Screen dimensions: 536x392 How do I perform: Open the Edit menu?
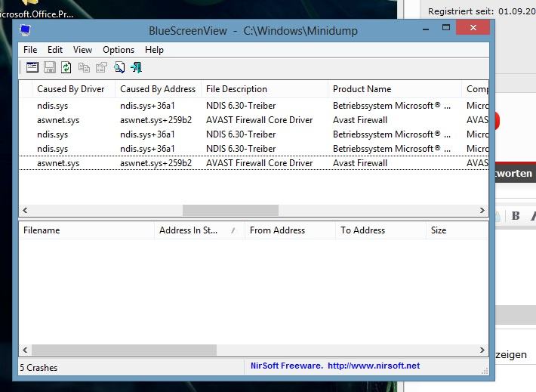coord(55,50)
